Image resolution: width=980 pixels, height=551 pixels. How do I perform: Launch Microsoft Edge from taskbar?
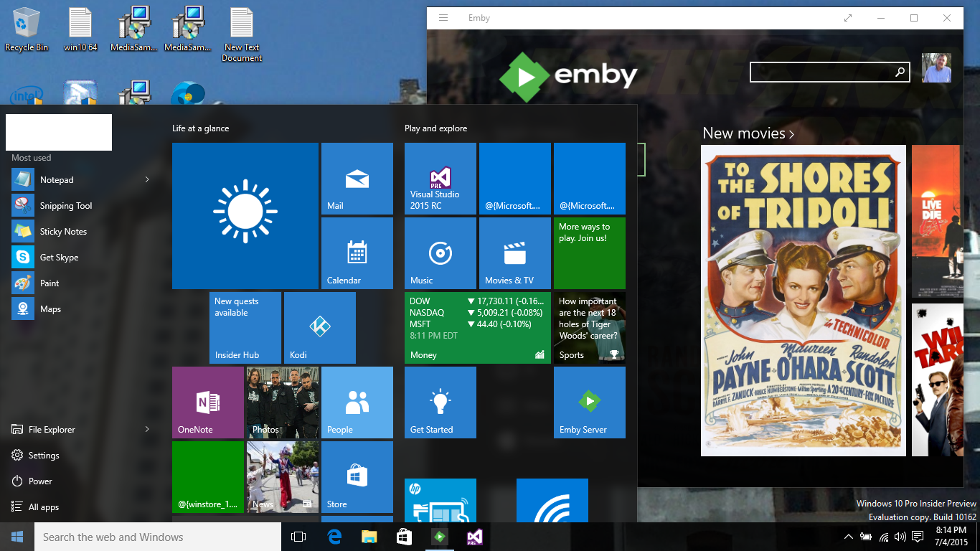click(334, 537)
